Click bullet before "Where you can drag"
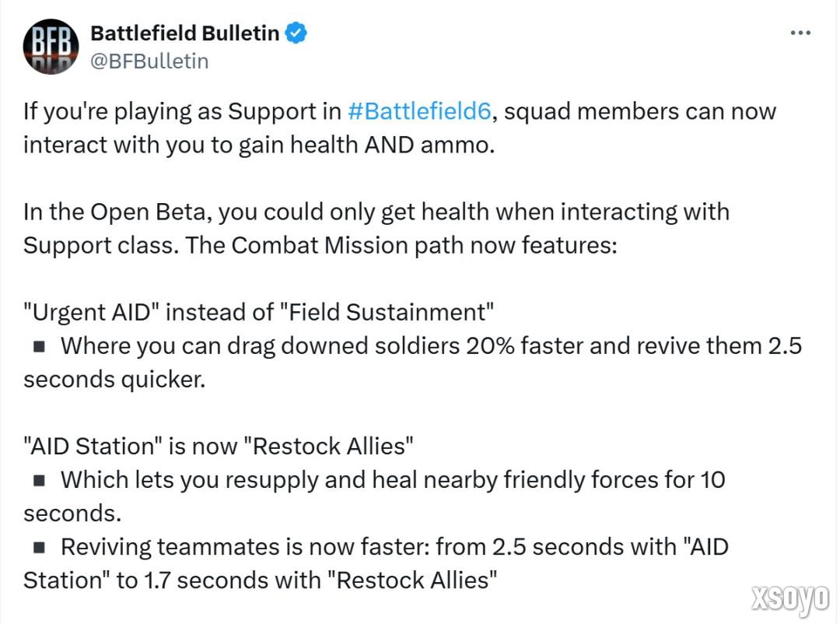 (39, 346)
